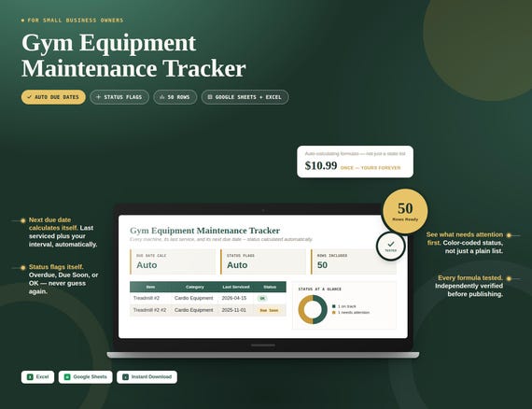Click Cardio Equipment in the Treadmill #2 #2 row

click(194, 310)
